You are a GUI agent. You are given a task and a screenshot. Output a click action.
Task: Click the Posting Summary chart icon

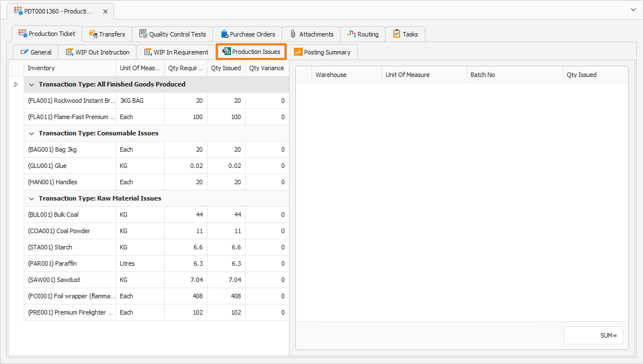pos(298,52)
